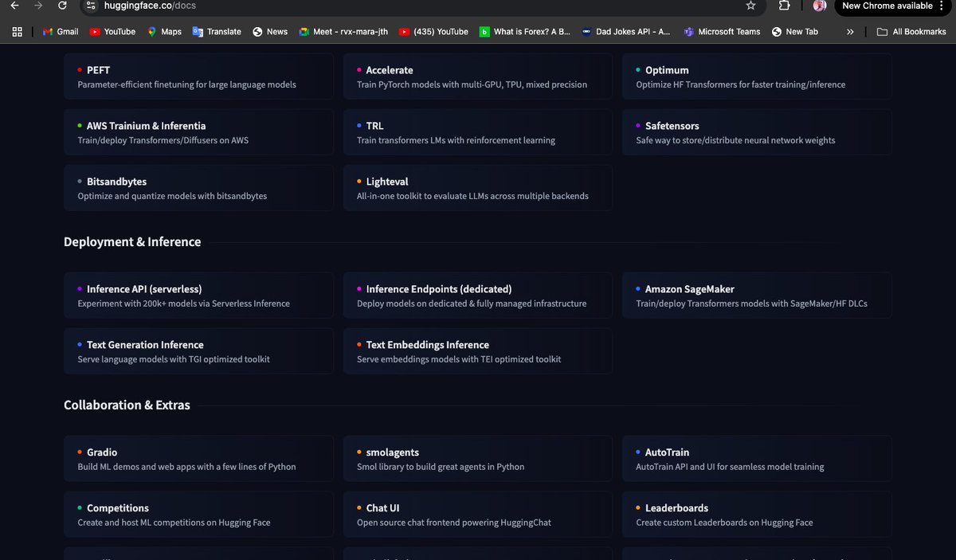956x560 pixels.
Task: Click the address bar URL field
Action: tap(398, 4)
